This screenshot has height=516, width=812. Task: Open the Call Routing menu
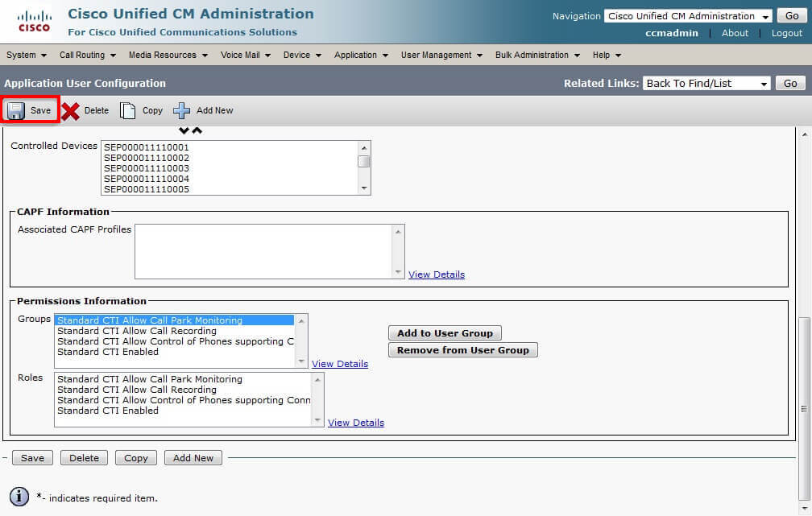point(88,55)
